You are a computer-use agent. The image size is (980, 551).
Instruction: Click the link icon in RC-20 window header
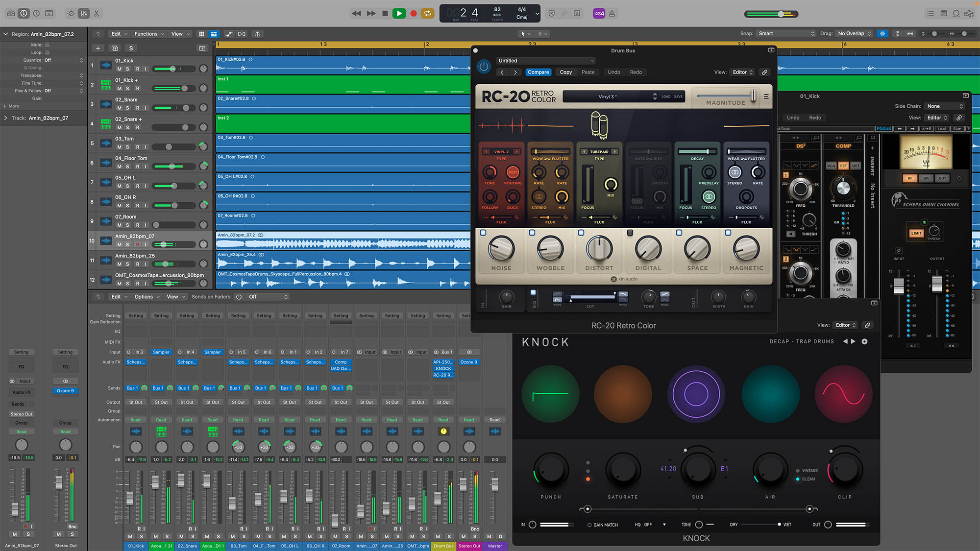tap(764, 72)
